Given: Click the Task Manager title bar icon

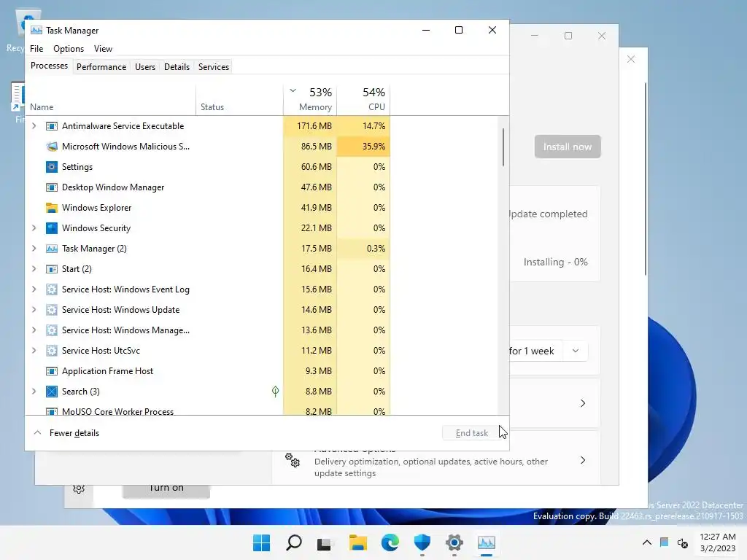Looking at the screenshot, I should click(x=36, y=30).
